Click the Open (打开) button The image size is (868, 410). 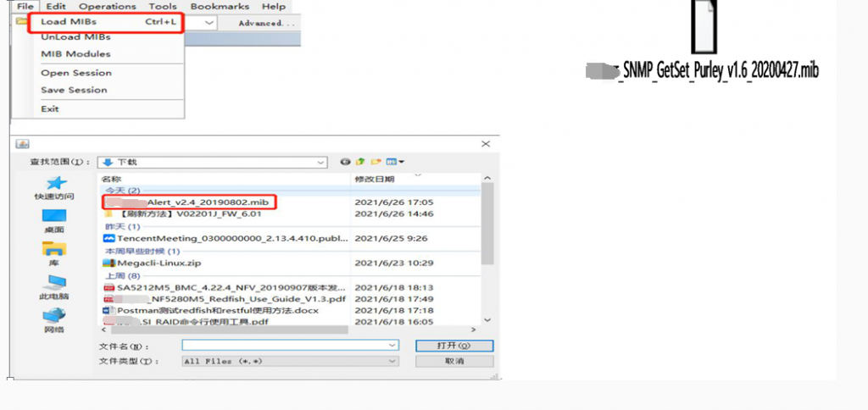tap(454, 346)
